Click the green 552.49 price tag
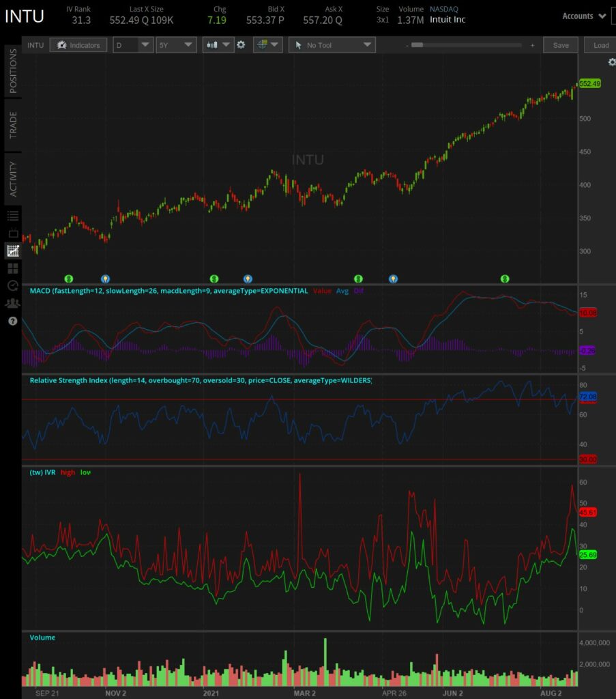The width and height of the screenshot is (616, 699). tap(589, 83)
